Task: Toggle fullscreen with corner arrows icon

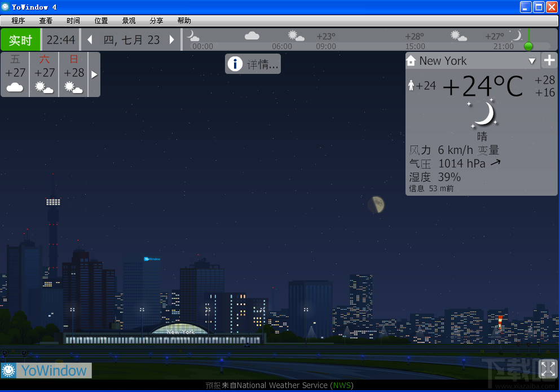Action: 548,368
